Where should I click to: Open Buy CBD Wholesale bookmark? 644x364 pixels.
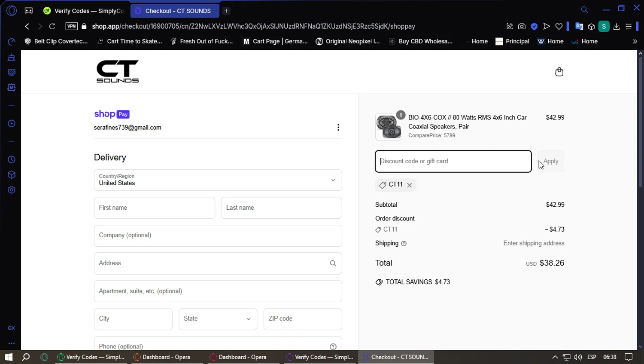pos(421,41)
